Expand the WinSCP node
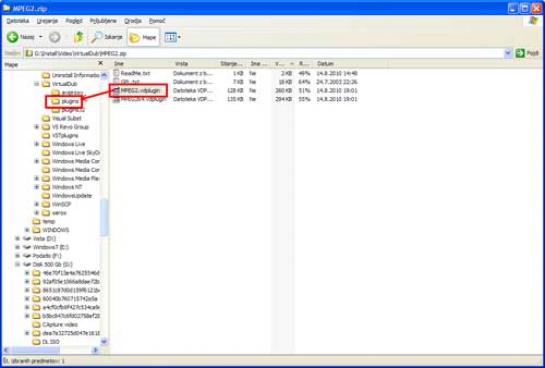This screenshot has width=545, height=368. (36, 204)
